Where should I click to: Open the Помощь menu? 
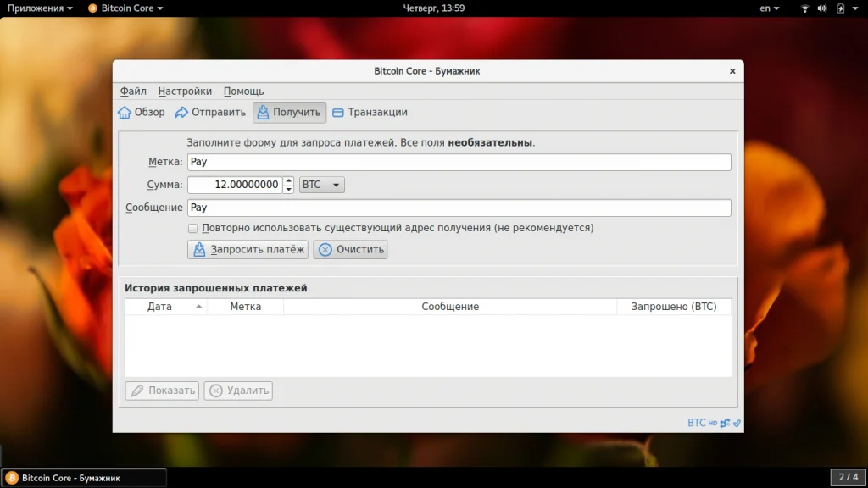[243, 91]
